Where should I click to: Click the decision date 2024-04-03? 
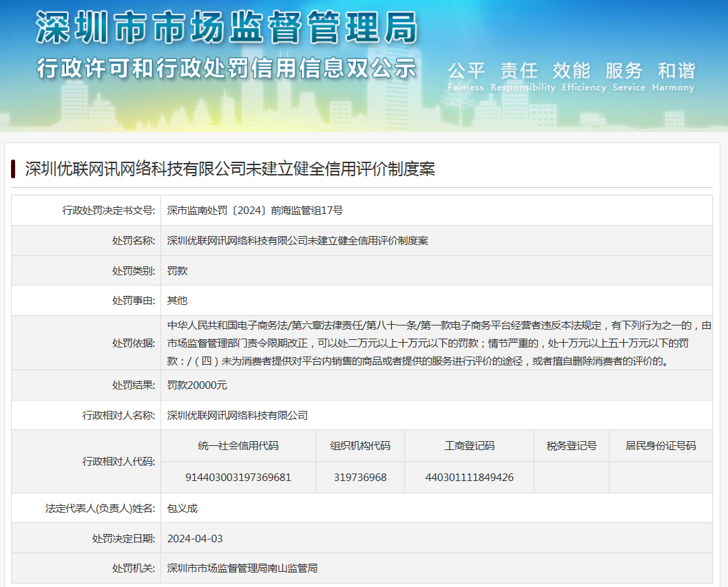[x=195, y=539]
